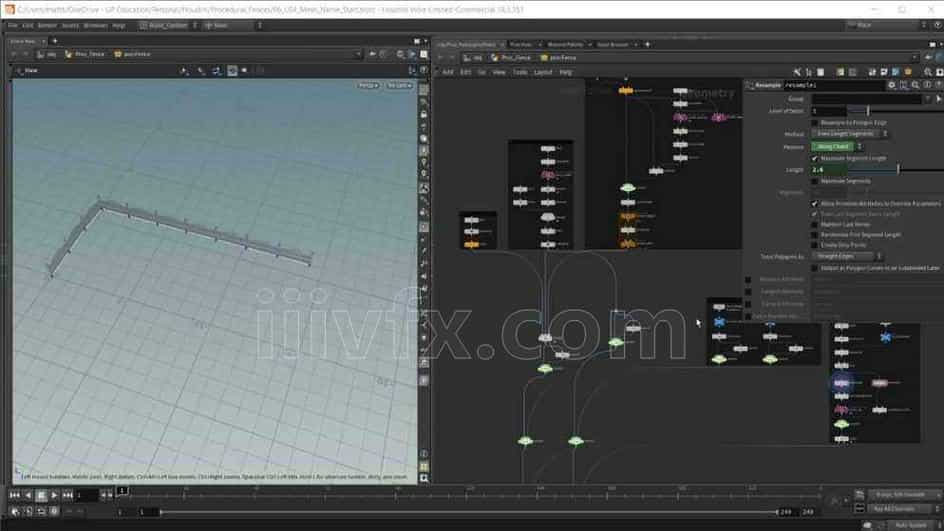
Task: Open Persp viewport dropdown
Action: coord(368,85)
